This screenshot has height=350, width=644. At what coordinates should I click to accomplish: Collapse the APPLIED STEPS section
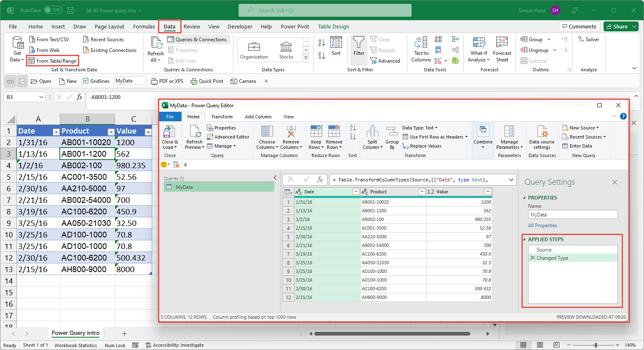coord(525,240)
